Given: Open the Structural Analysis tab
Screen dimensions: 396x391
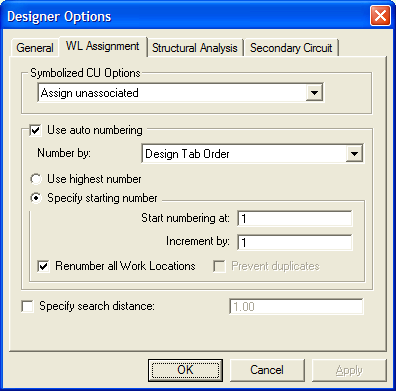Looking at the screenshot, I should pos(195,48).
